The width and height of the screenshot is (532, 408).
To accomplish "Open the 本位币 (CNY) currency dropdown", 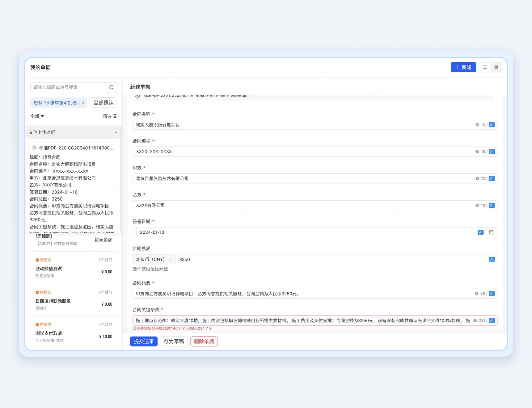I will [x=154, y=259].
